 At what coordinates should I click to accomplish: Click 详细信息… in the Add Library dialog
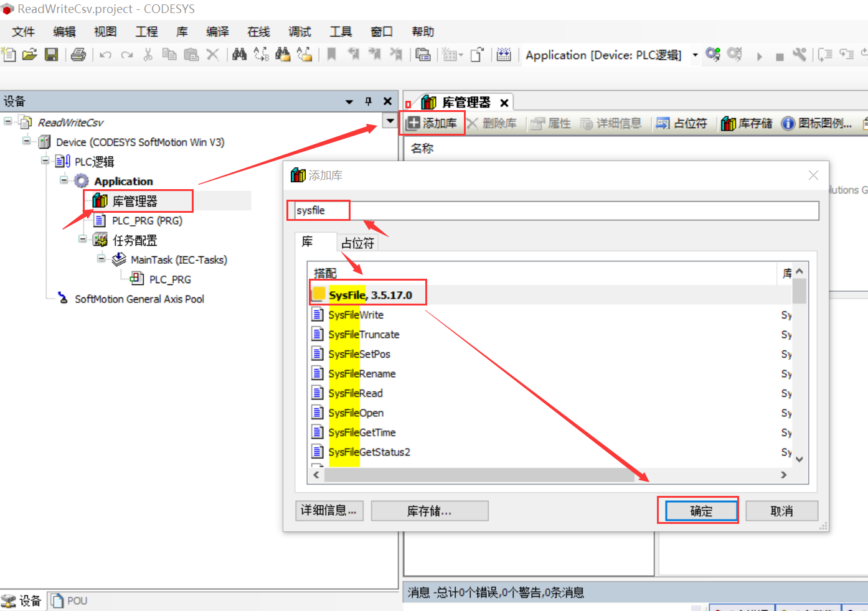tap(329, 510)
